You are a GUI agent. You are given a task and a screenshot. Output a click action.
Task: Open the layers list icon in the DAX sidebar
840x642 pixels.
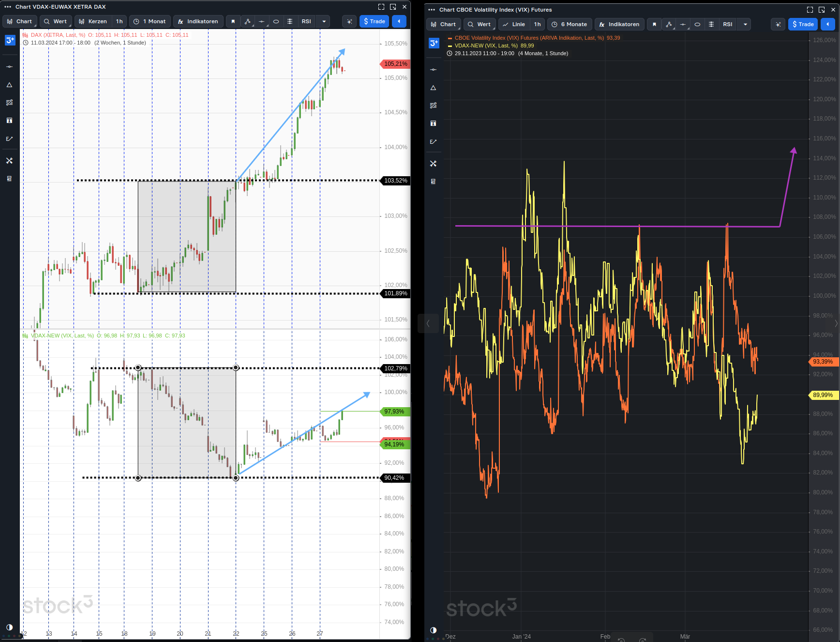[x=9, y=179]
